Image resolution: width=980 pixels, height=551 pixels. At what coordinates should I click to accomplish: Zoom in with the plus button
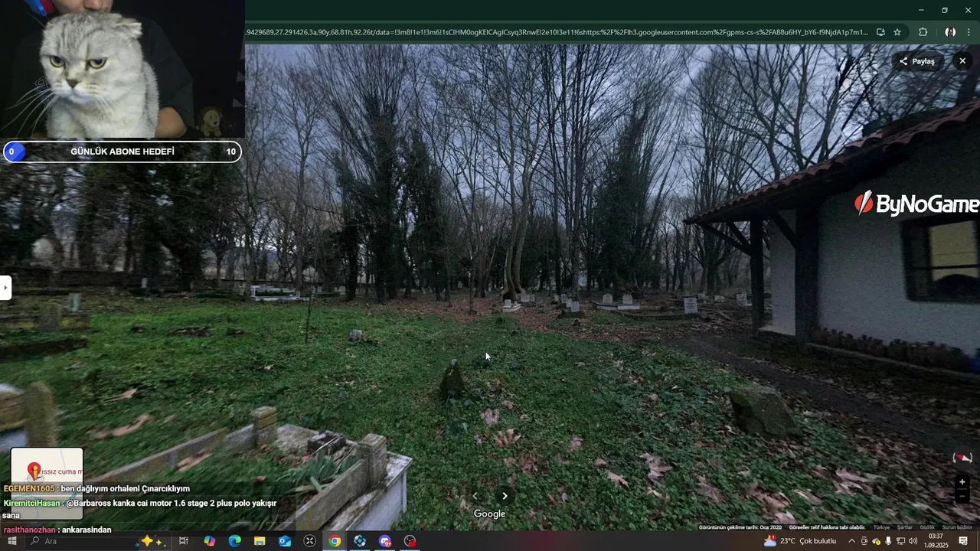point(962,482)
